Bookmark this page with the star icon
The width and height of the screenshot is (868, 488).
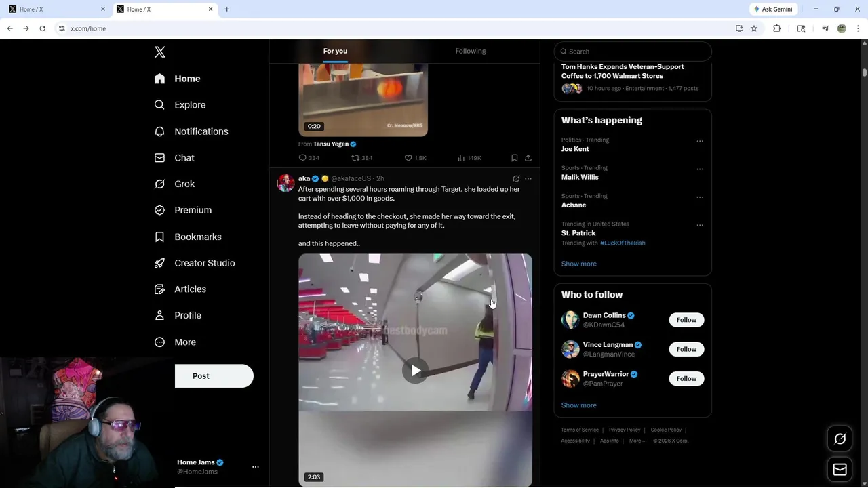point(754,28)
